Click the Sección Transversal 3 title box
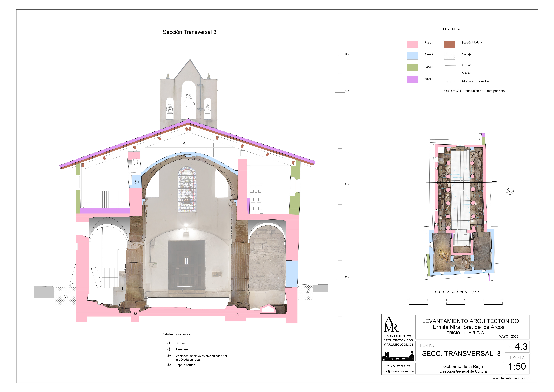The width and height of the screenshot is (554, 392). pyautogui.click(x=189, y=32)
